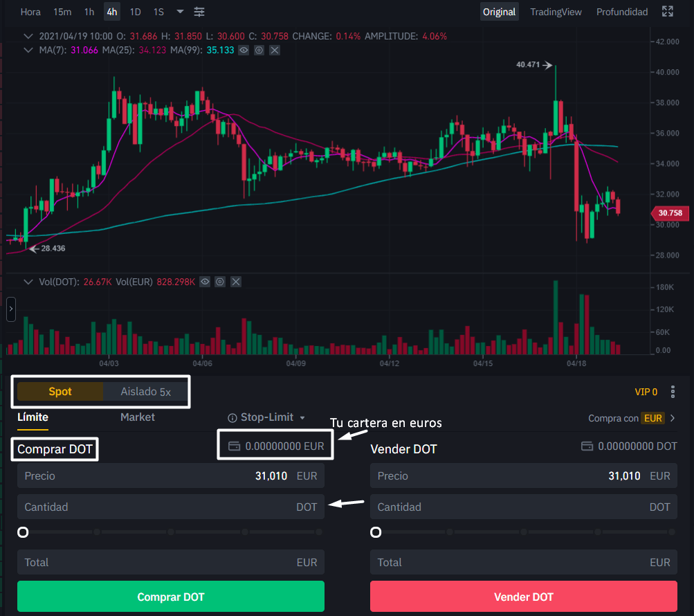Expand more time intervals dropdown arrow
Viewport: 694px width, 616px height.
pos(181,12)
